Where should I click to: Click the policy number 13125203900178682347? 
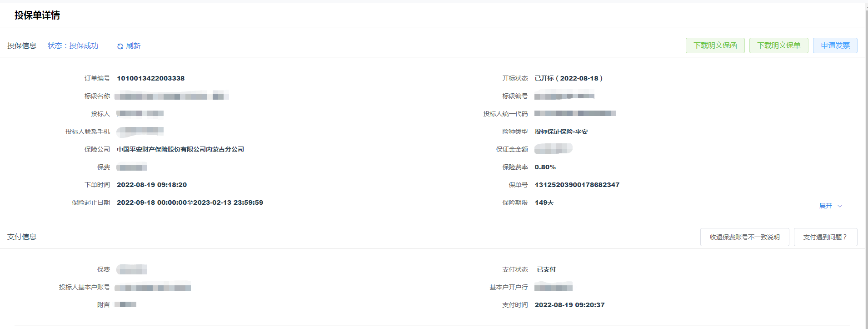coord(577,185)
